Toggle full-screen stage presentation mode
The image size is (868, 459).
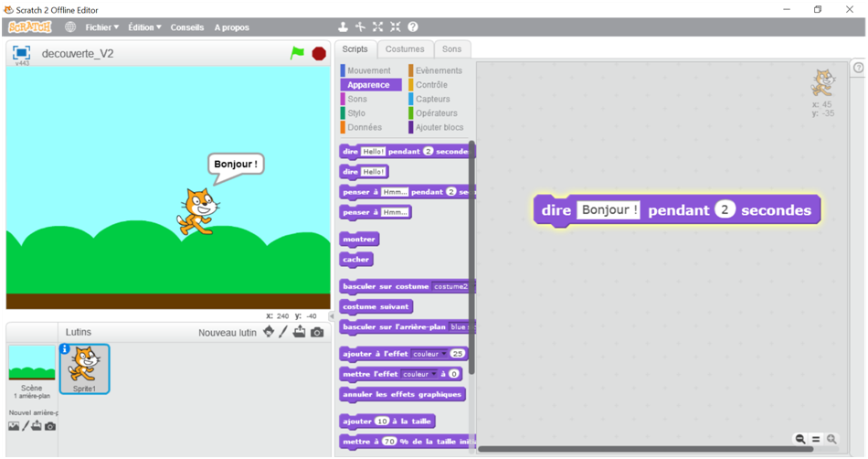pyautogui.click(x=21, y=53)
